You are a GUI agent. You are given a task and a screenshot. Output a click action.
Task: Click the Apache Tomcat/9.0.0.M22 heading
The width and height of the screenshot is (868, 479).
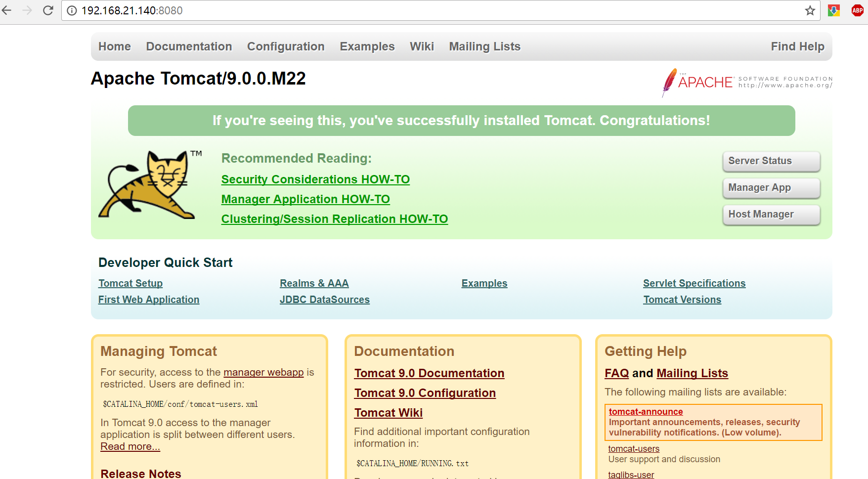point(198,79)
